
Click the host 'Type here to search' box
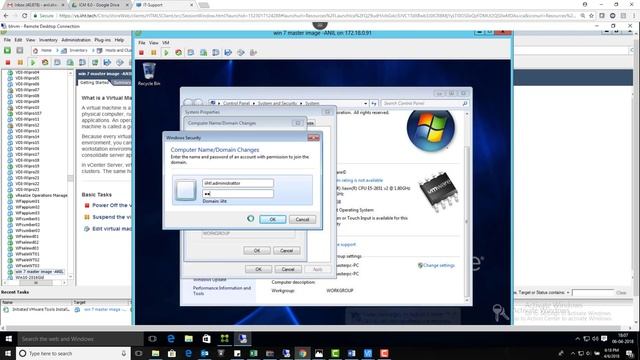pos(73,353)
